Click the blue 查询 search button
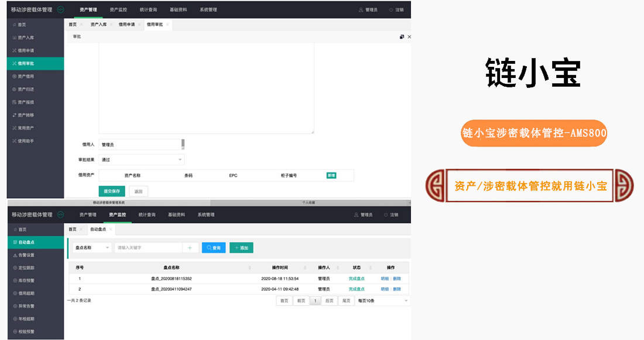This screenshot has width=644, height=340. tap(214, 248)
